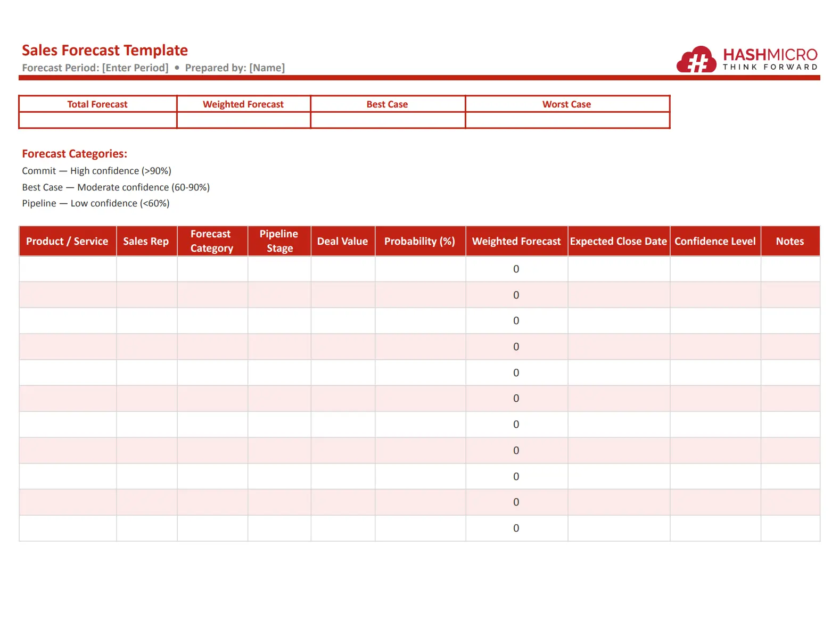Select the Confidence Level column header
The image size is (840, 629).
tap(715, 241)
